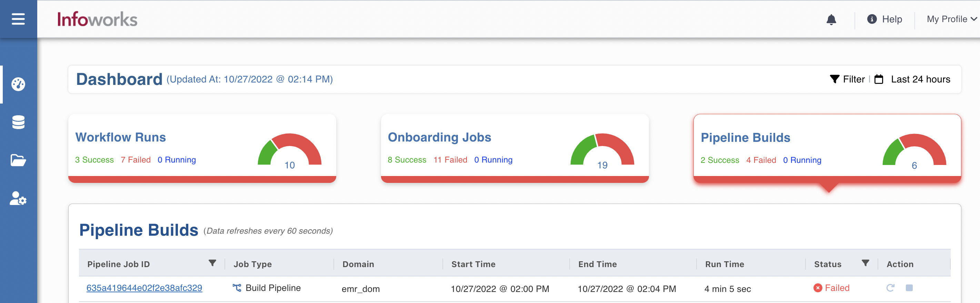This screenshot has height=303, width=980.
Task: Click the Data refreshes every 60 seconds note
Action: coord(268,231)
